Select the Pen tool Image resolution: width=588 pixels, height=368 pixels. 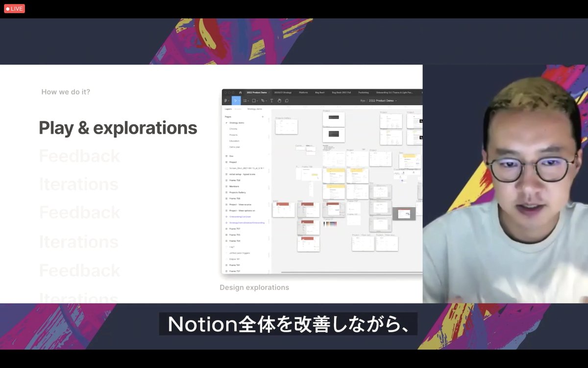pyautogui.click(x=263, y=101)
